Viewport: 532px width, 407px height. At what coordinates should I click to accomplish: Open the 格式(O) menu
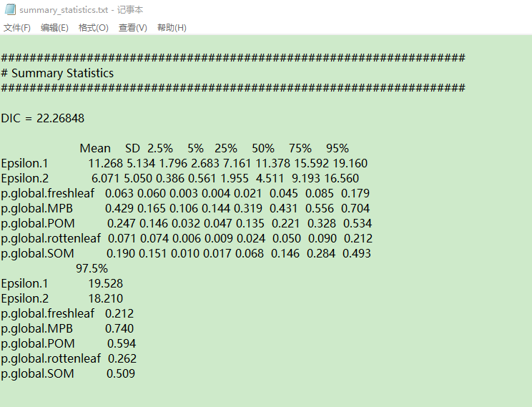tap(93, 28)
